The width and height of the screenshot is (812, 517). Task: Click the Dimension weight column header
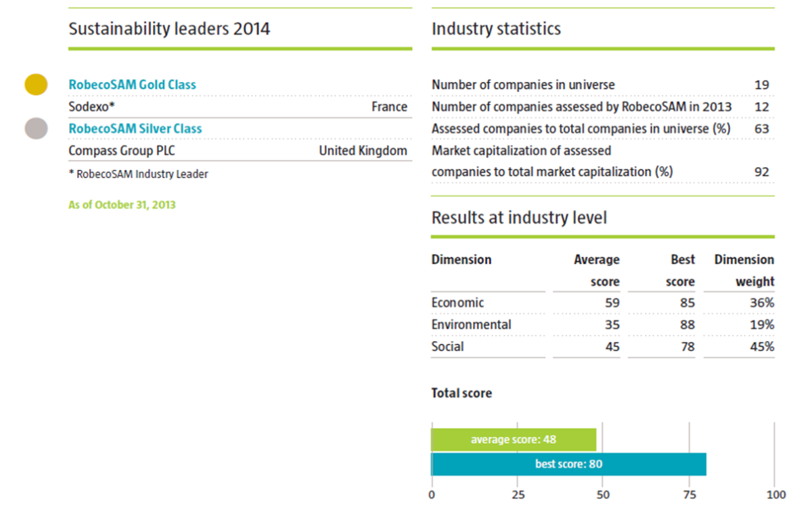click(744, 270)
